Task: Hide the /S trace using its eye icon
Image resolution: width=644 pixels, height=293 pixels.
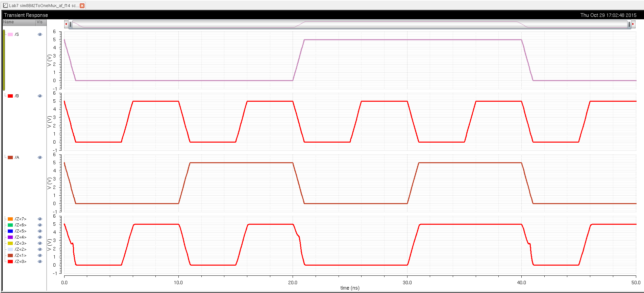Action: [x=40, y=34]
